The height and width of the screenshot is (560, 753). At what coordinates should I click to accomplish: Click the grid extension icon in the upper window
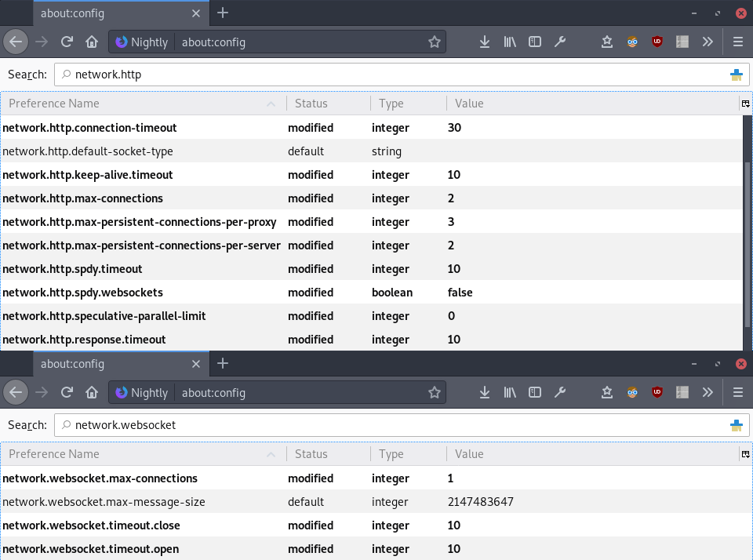[x=682, y=42]
